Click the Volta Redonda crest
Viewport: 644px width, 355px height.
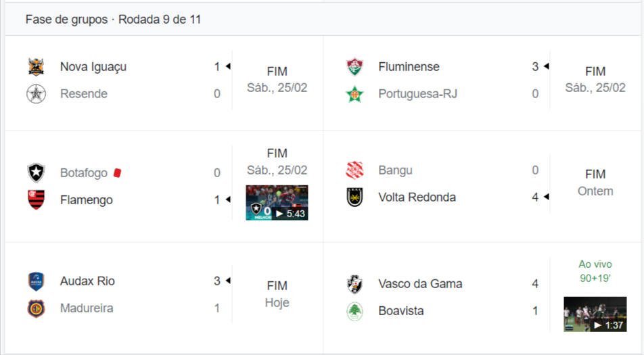coord(354,197)
